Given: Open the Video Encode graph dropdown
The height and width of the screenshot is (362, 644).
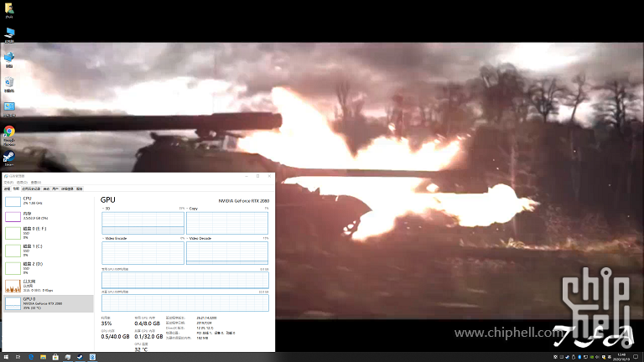Looking at the screenshot, I should (x=114, y=239).
